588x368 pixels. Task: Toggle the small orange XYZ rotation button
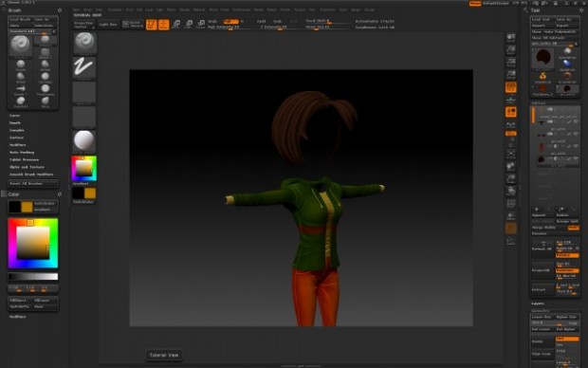[x=511, y=133]
